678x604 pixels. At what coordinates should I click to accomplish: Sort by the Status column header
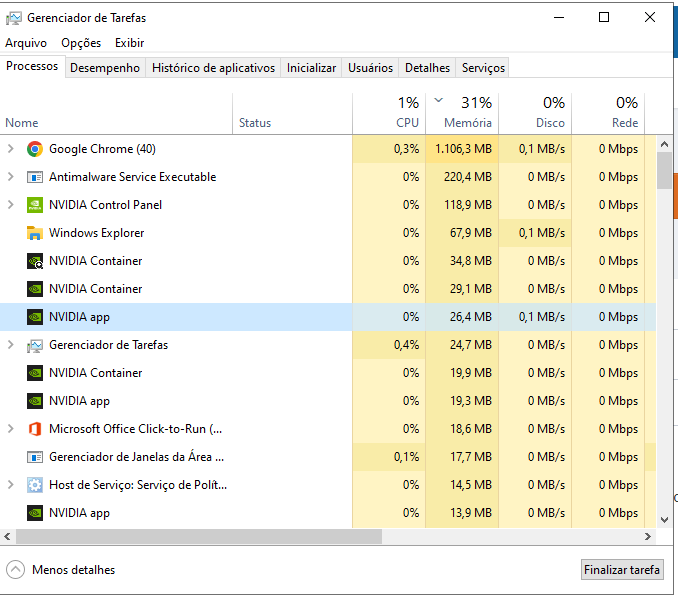[x=292, y=113]
